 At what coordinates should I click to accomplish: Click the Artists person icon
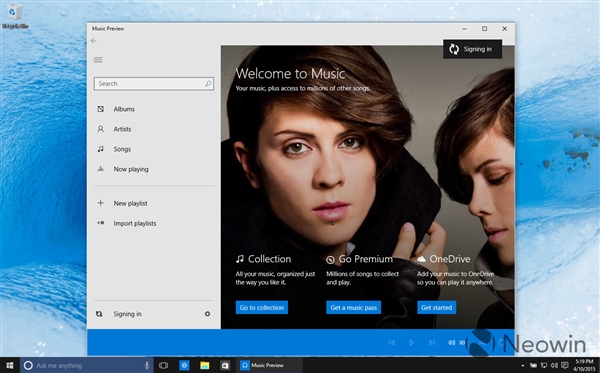(100, 129)
